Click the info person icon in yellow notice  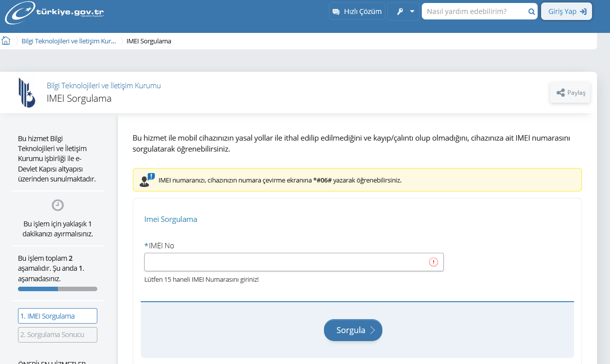pyautogui.click(x=147, y=180)
